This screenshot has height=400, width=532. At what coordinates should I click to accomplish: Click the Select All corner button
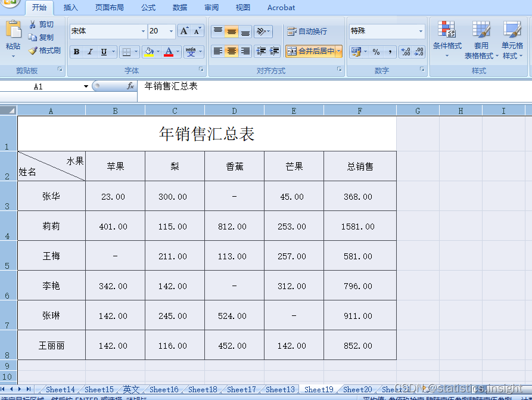(8, 110)
